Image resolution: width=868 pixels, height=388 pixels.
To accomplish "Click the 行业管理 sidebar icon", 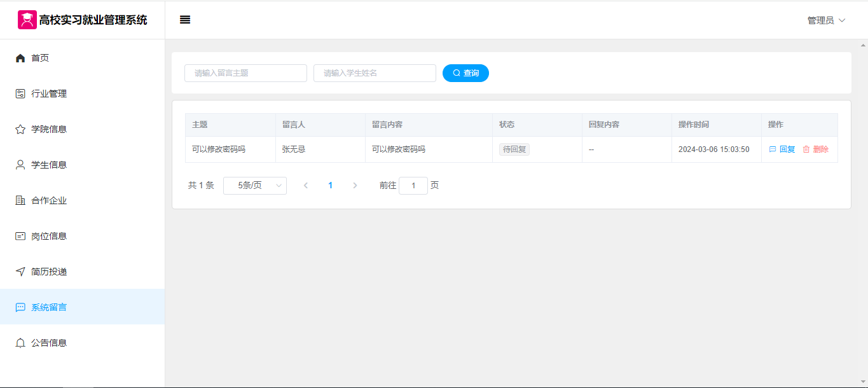I will pyautogui.click(x=20, y=94).
